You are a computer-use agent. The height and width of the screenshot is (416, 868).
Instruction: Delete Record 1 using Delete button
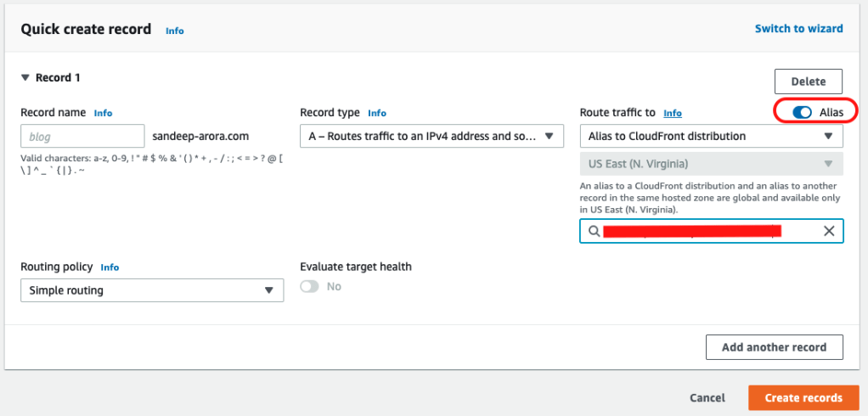click(808, 82)
